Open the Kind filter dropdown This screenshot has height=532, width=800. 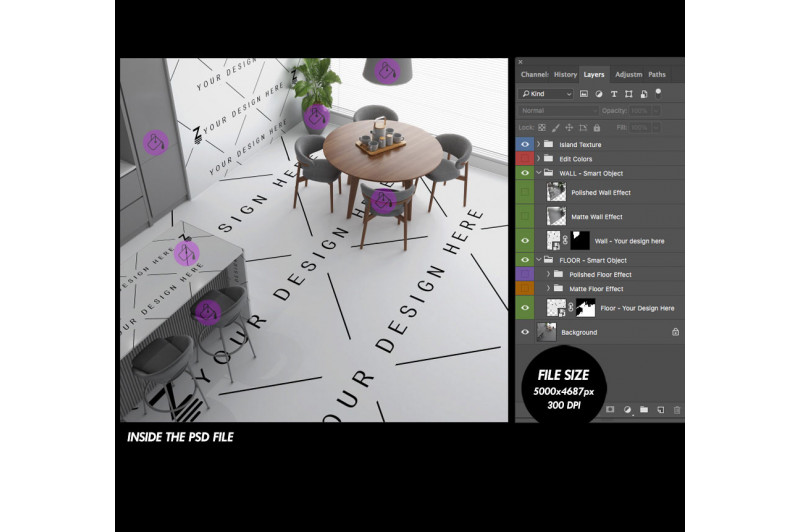coord(547,93)
